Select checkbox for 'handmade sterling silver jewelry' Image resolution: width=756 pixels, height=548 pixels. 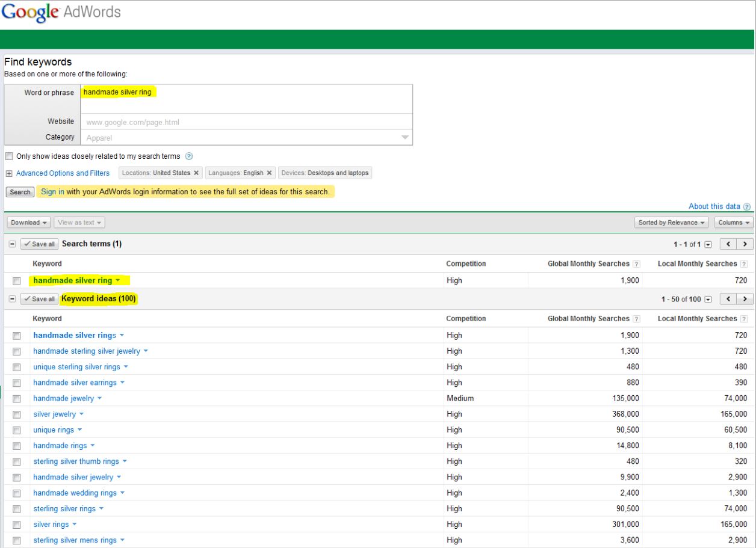[17, 351]
